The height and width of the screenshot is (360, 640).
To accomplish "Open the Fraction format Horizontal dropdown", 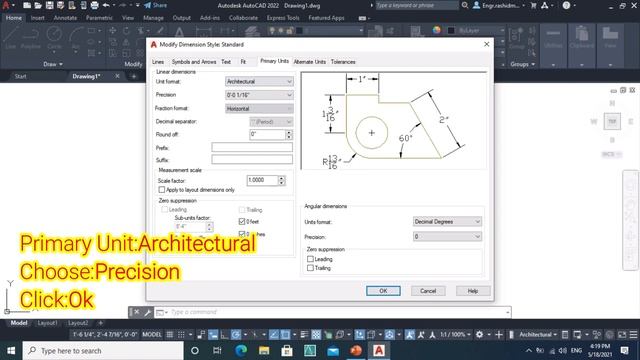I will 259,109.
